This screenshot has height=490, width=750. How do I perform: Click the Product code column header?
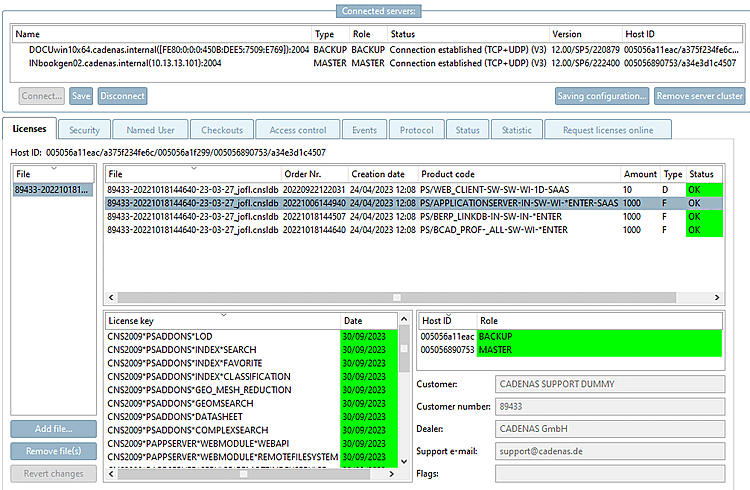[519, 174]
